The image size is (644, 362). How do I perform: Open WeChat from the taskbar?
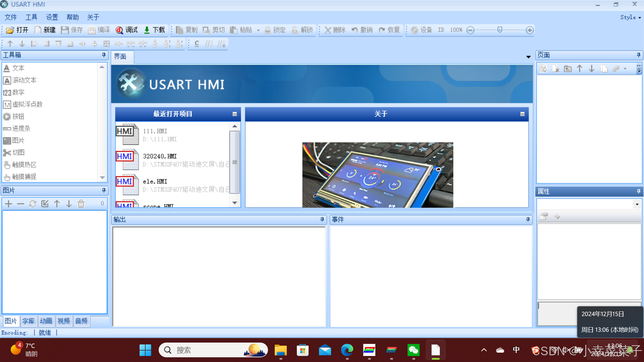(x=413, y=350)
